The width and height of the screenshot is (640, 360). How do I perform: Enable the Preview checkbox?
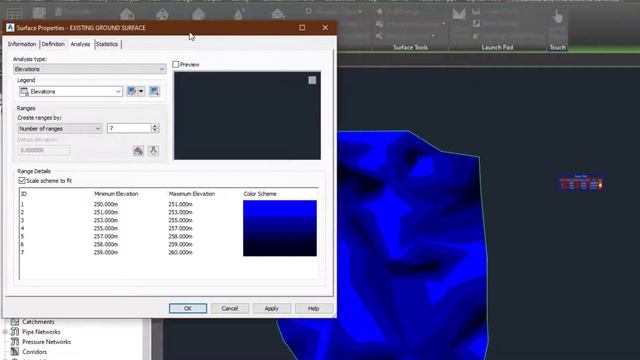tap(176, 64)
